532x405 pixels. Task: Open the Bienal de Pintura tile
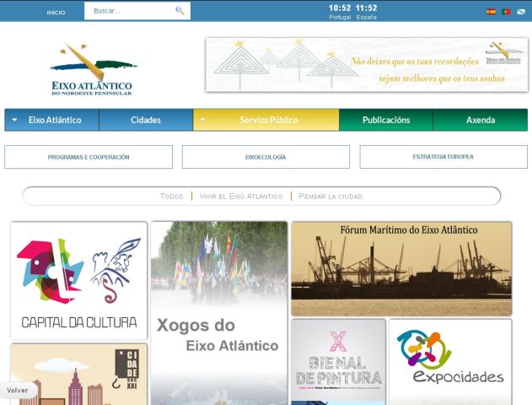pyautogui.click(x=338, y=361)
